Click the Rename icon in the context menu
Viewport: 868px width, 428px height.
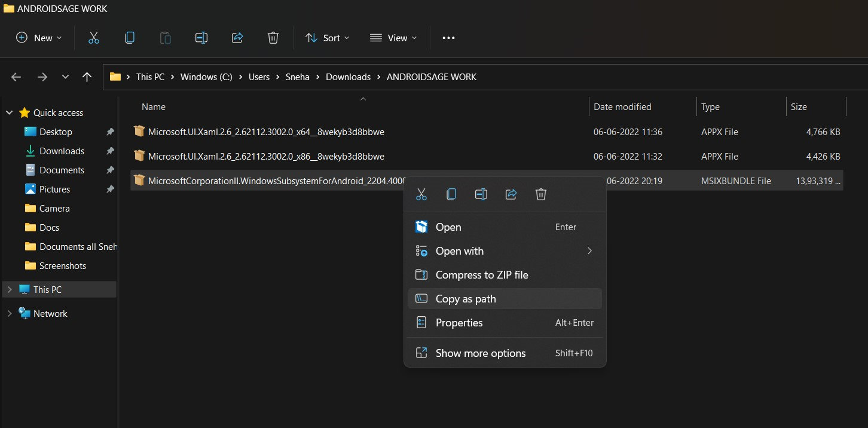[x=481, y=194]
